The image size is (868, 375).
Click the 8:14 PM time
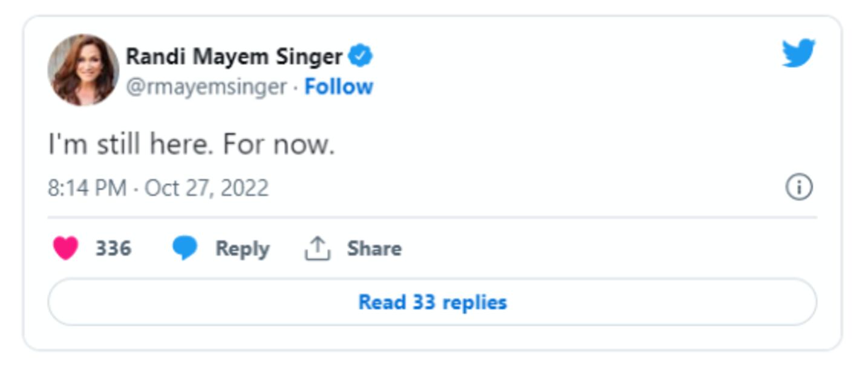tap(86, 188)
